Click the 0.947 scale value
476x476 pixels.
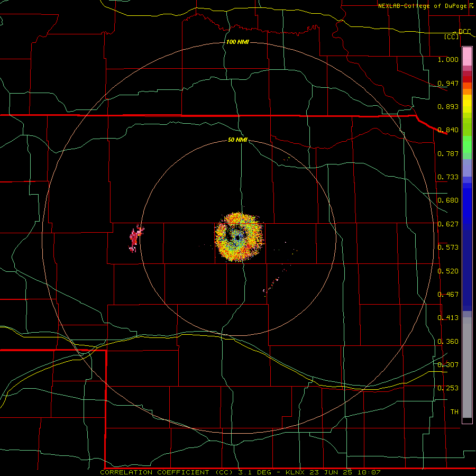click(448, 83)
